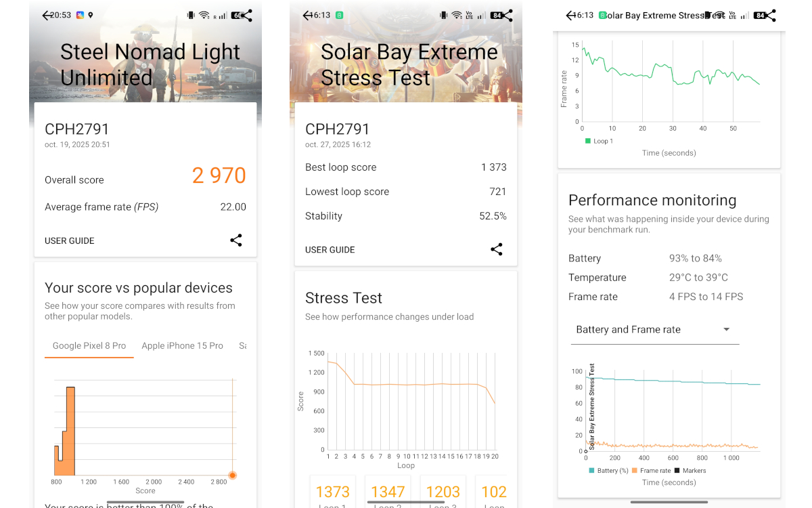This screenshot has width=812, height=508.
Task: Share the Solar Bay stability result card
Action: (x=496, y=249)
